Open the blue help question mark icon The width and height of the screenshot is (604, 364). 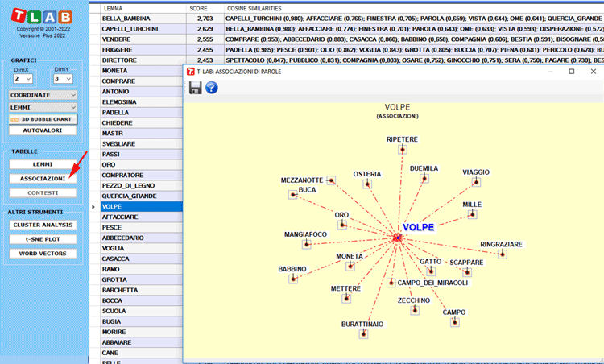click(212, 88)
